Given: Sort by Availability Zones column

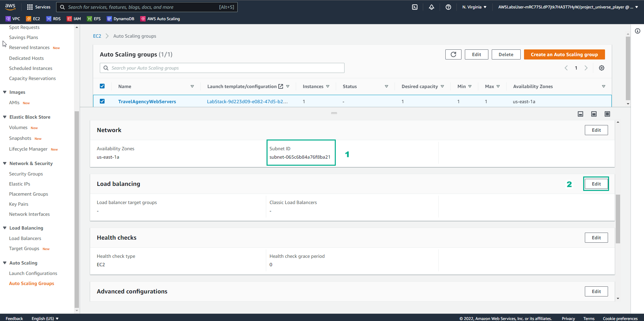Looking at the screenshot, I should pyautogui.click(x=604, y=86).
